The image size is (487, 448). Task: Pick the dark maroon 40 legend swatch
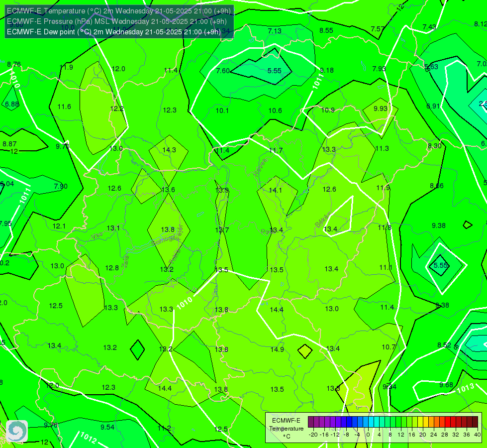[475, 422]
